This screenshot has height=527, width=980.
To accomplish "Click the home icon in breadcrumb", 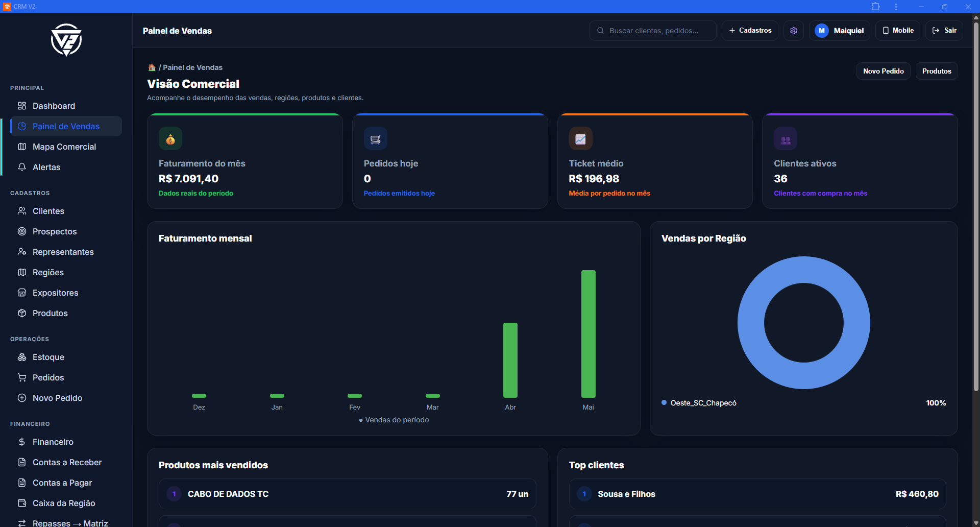I will pyautogui.click(x=152, y=67).
